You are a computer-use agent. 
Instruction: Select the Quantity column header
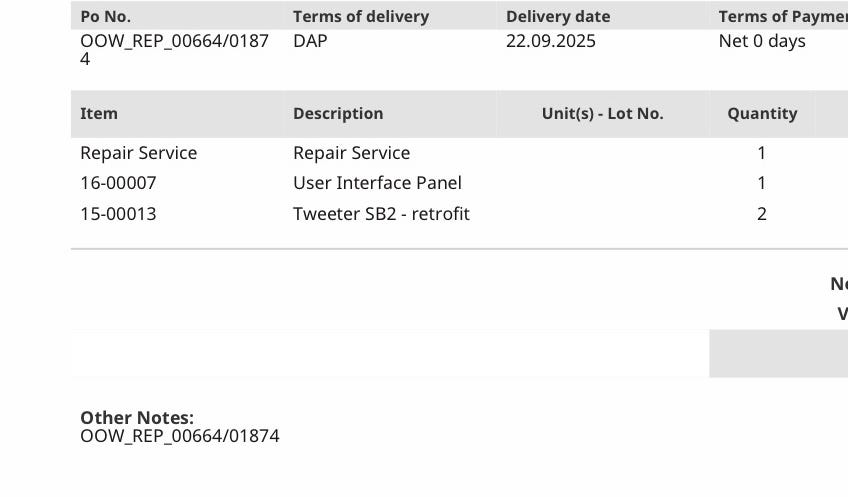762,113
